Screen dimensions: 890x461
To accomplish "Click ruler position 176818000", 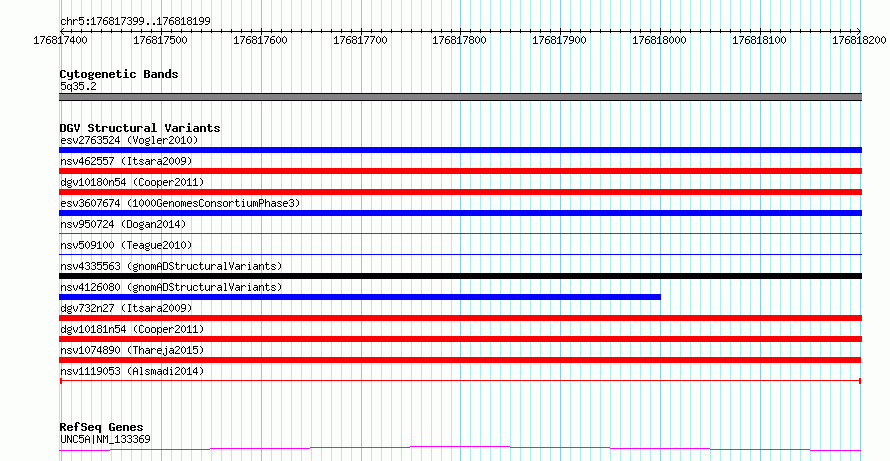I will (659, 41).
